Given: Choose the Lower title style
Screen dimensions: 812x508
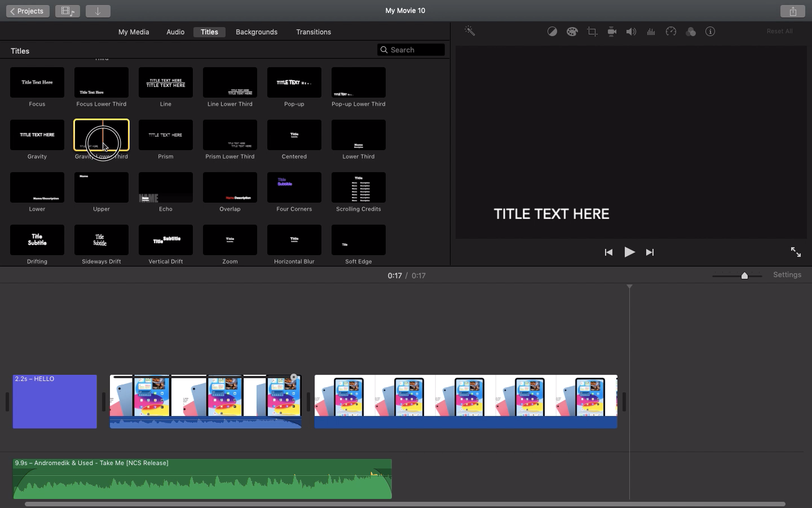Looking at the screenshot, I should tap(37, 187).
